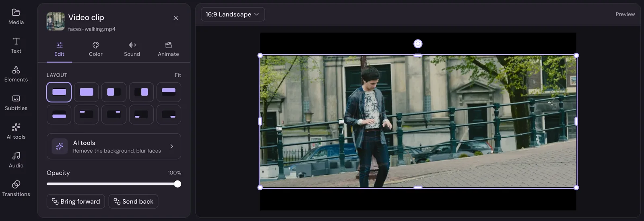Select the video clip on the canvas
The image size is (644, 221).
pyautogui.click(x=418, y=121)
